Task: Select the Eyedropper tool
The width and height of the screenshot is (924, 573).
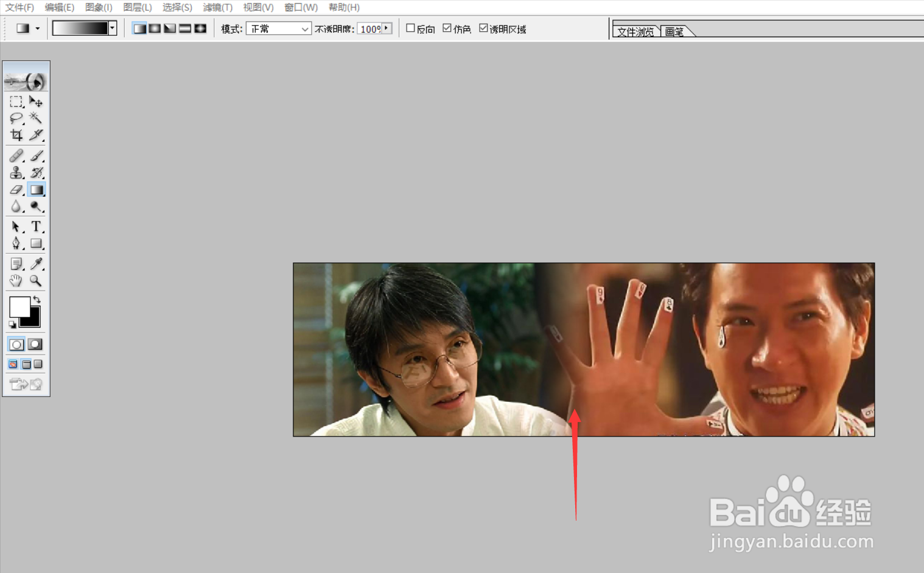Action: point(36,264)
